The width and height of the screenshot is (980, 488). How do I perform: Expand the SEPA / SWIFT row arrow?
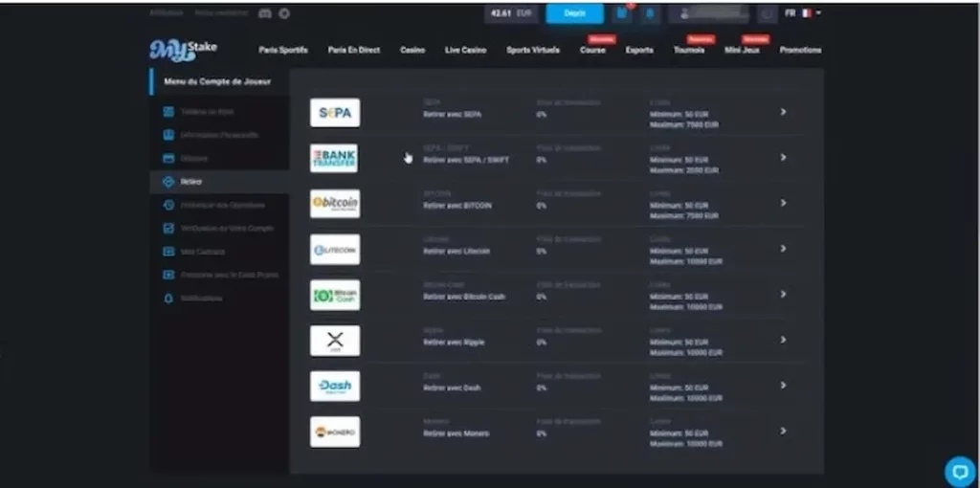783,158
